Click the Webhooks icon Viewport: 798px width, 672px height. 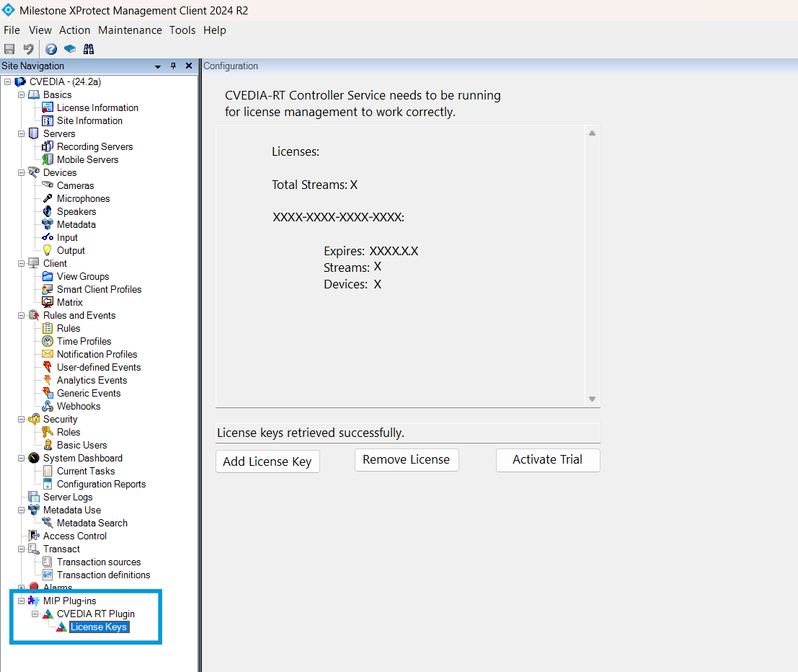tap(48, 406)
